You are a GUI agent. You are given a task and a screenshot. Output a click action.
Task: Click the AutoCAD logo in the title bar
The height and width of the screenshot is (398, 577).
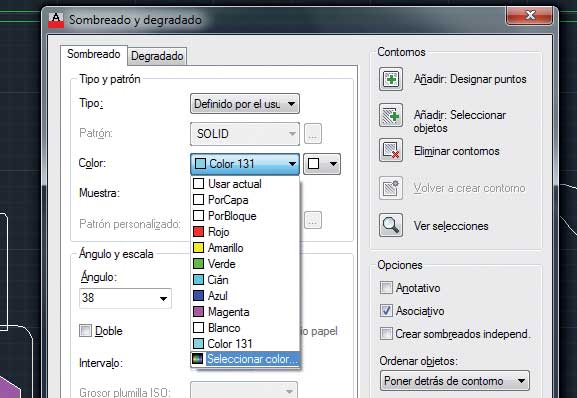point(56,20)
